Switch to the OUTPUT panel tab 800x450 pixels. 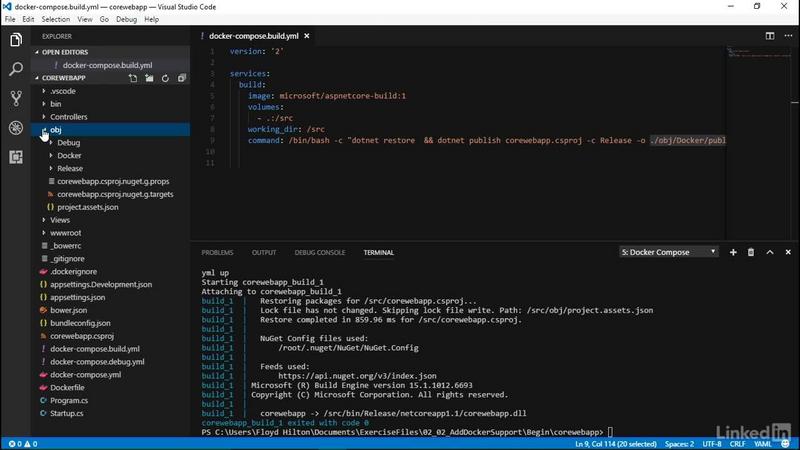coord(264,253)
